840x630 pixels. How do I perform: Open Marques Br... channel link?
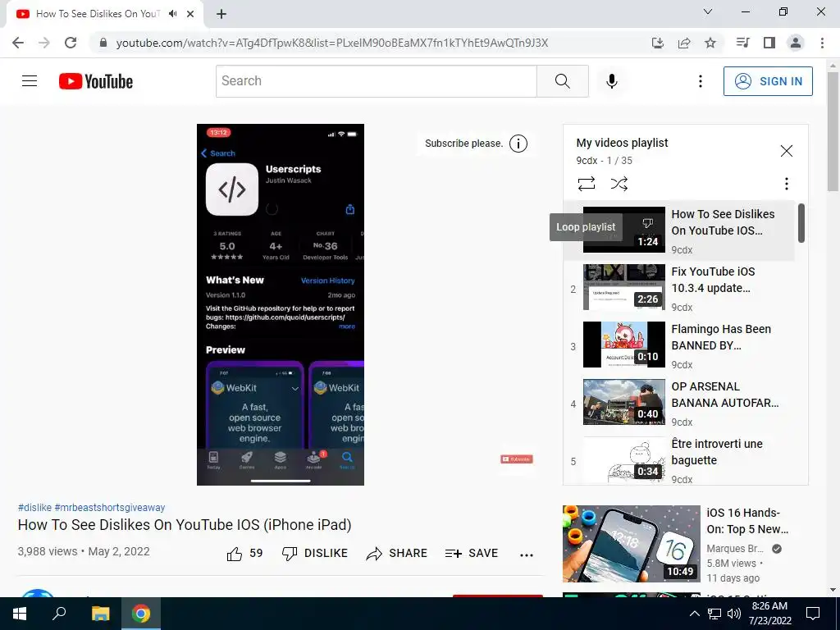pos(735,549)
